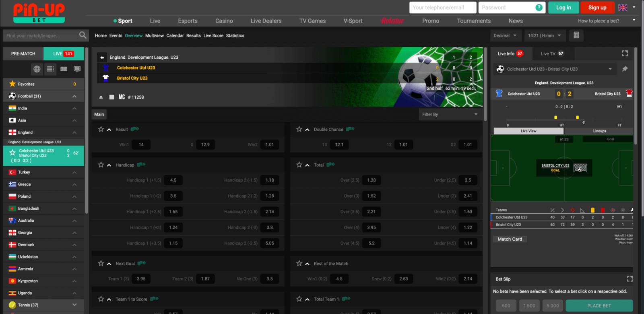Click the Favorites star icon in sidebar
Image resolution: width=644 pixels, height=314 pixels.
coord(12,84)
